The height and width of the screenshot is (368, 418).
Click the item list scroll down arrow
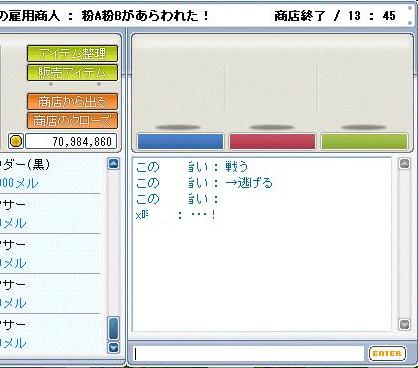(x=114, y=348)
